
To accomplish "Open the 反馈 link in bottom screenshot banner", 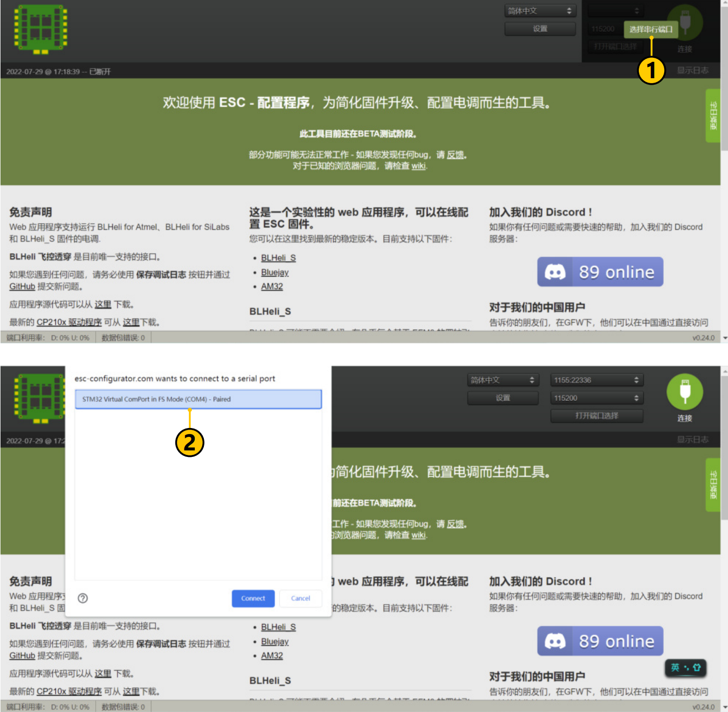I will [455, 524].
